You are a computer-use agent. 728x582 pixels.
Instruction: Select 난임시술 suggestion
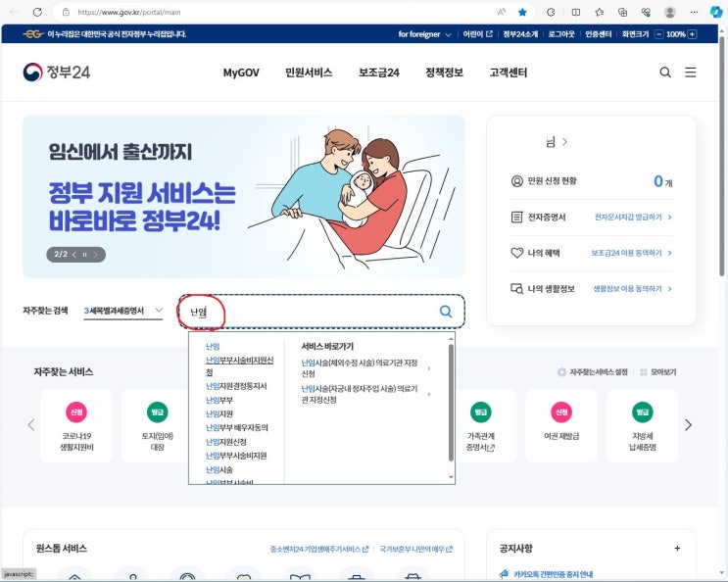(219, 469)
